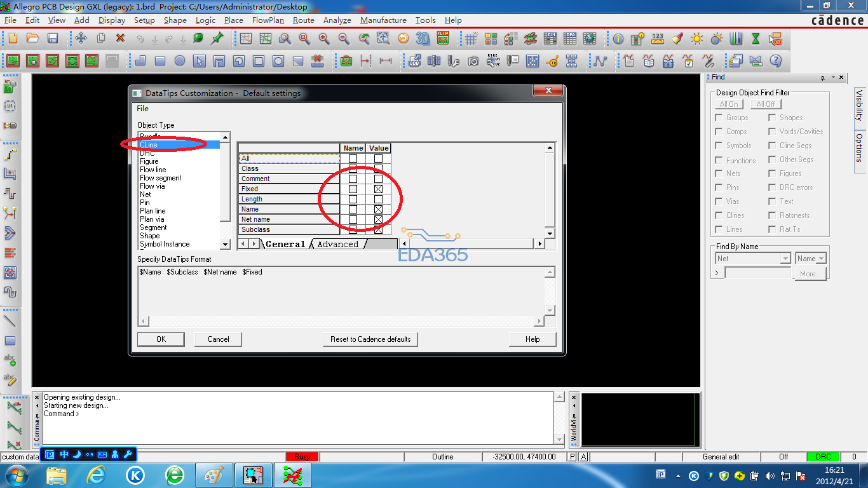Check the Name box for Fixed row
The height and width of the screenshot is (488, 868).
353,189
